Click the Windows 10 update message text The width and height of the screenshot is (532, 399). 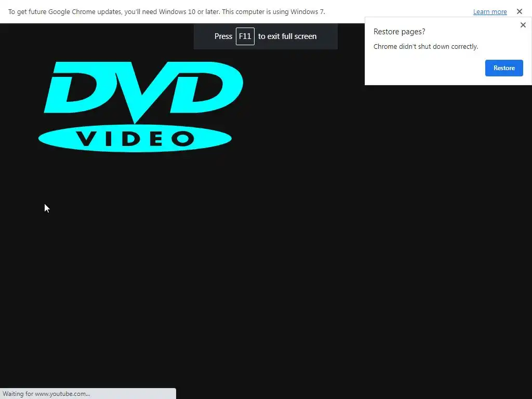tap(167, 12)
